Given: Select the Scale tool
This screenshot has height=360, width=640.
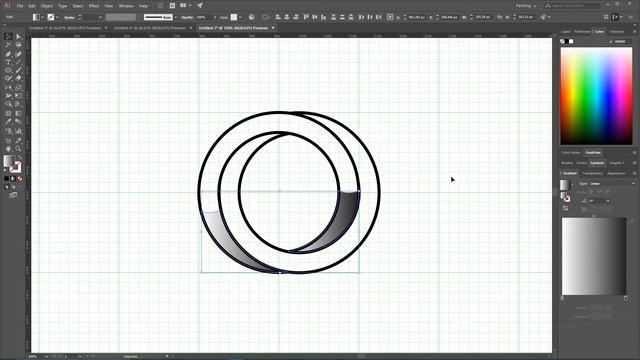Looking at the screenshot, I should 18,88.
